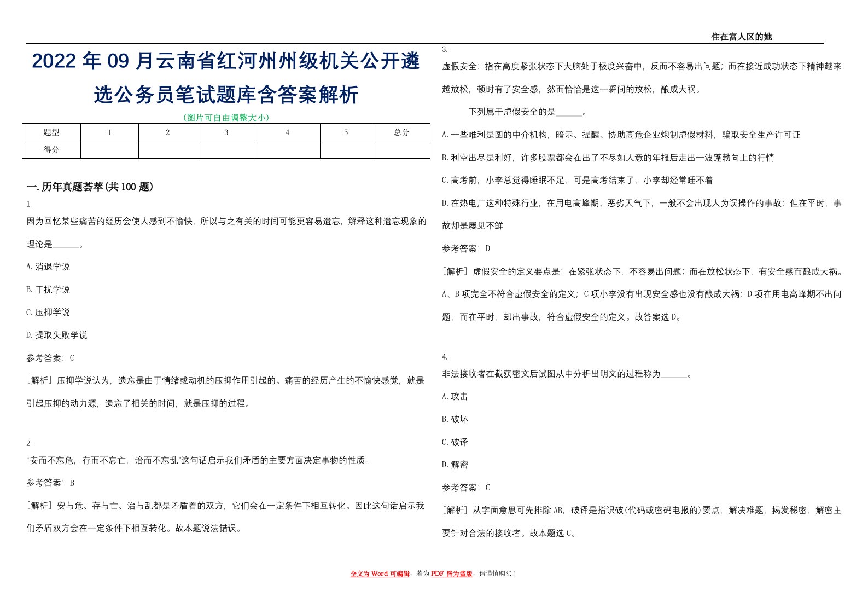Select option 'C.高考前, 小李总觉得睡眠不足'
The height and width of the screenshot is (614, 868).
click(x=578, y=180)
